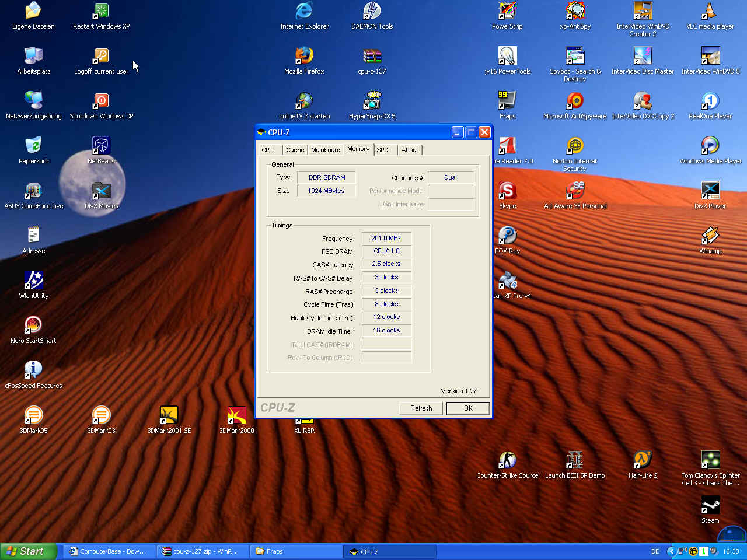Open the DivX Player shortcut
The image size is (747, 560).
coord(710,195)
